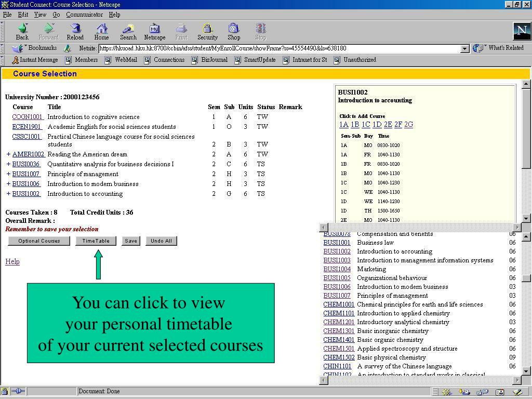Click the Stop loading icon

[x=261, y=29]
